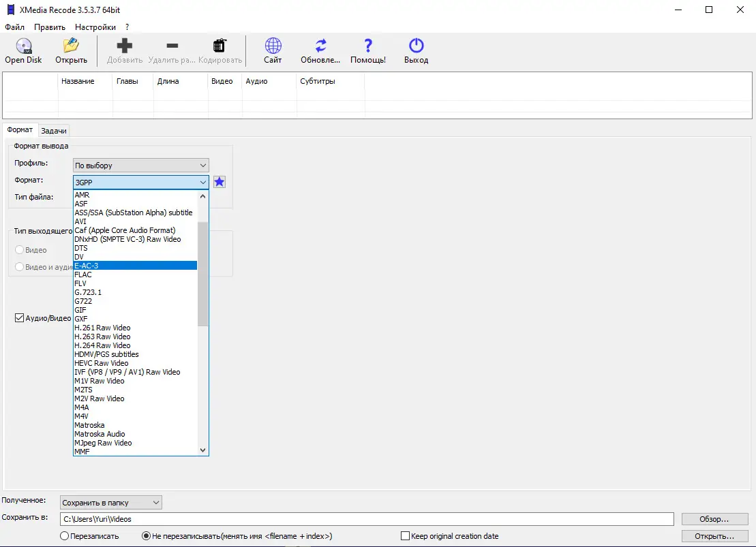Open the Настройки menu
756x547 pixels.
[x=95, y=27]
